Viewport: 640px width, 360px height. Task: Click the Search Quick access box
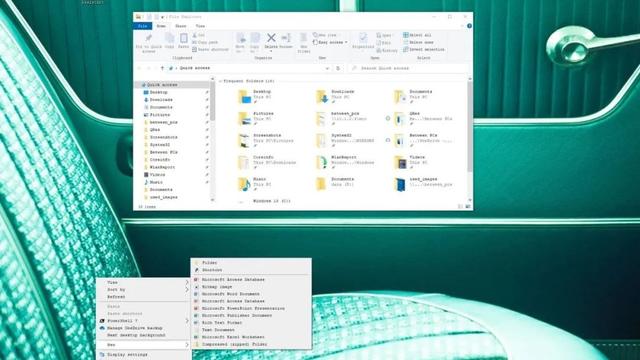click(409, 68)
